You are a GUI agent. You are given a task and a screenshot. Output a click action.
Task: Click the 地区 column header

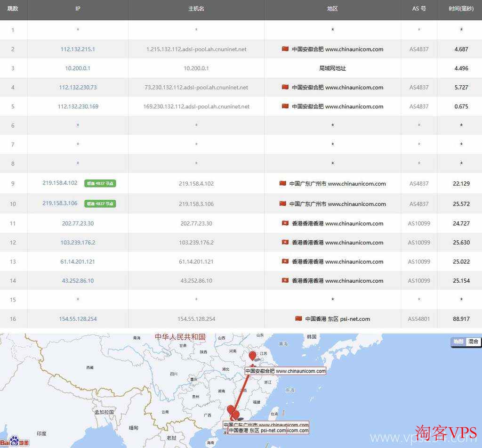point(333,8)
